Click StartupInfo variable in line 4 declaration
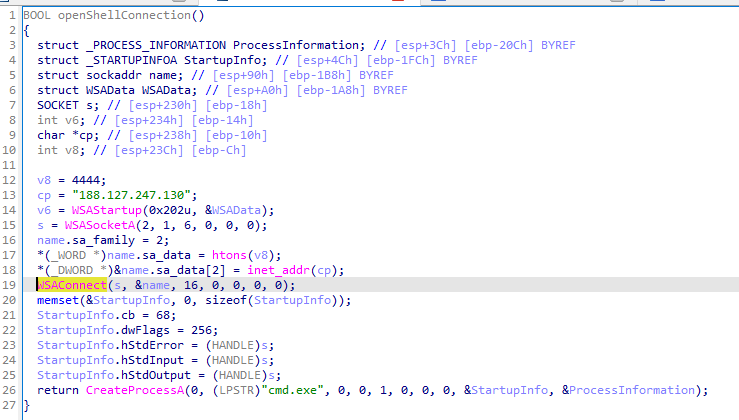 [x=222, y=60]
